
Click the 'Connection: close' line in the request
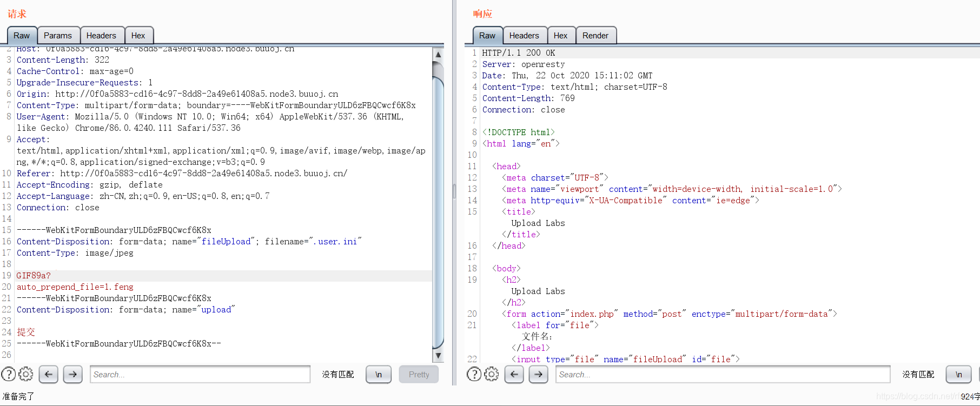coord(58,208)
